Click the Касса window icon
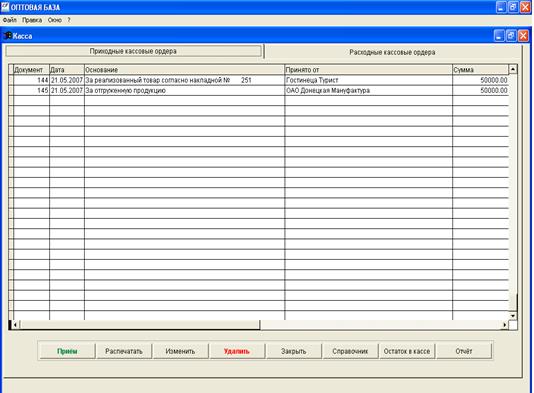 click(7, 36)
